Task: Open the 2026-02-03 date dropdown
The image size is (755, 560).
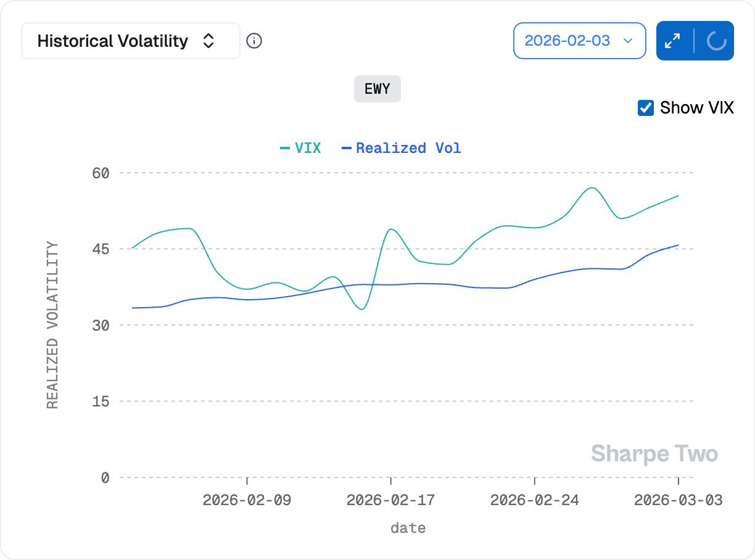Action: click(579, 41)
